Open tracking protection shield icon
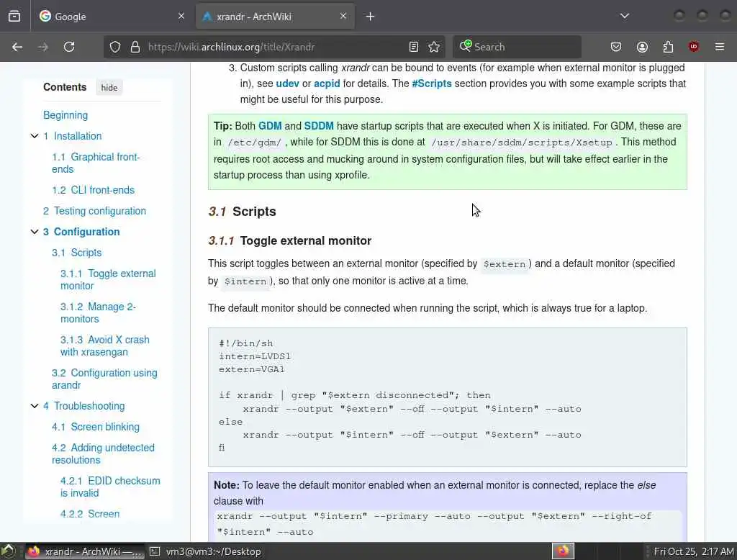The width and height of the screenshot is (737, 560). 115,47
